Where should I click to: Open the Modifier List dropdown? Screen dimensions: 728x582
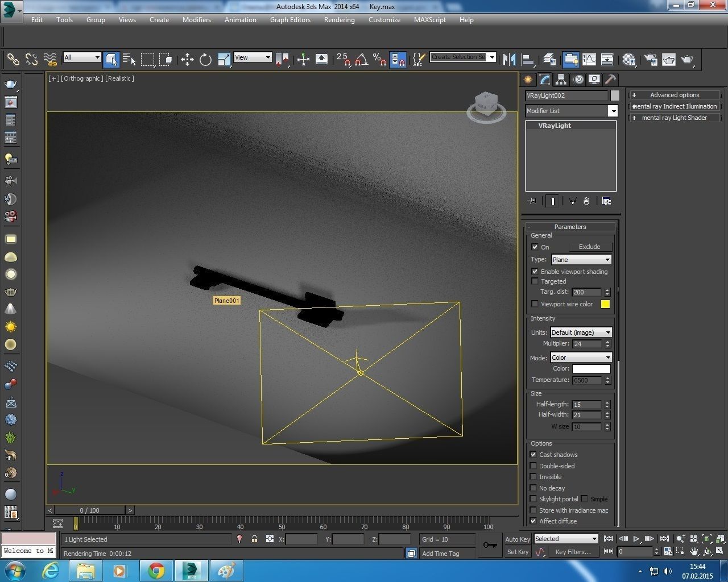(x=571, y=111)
